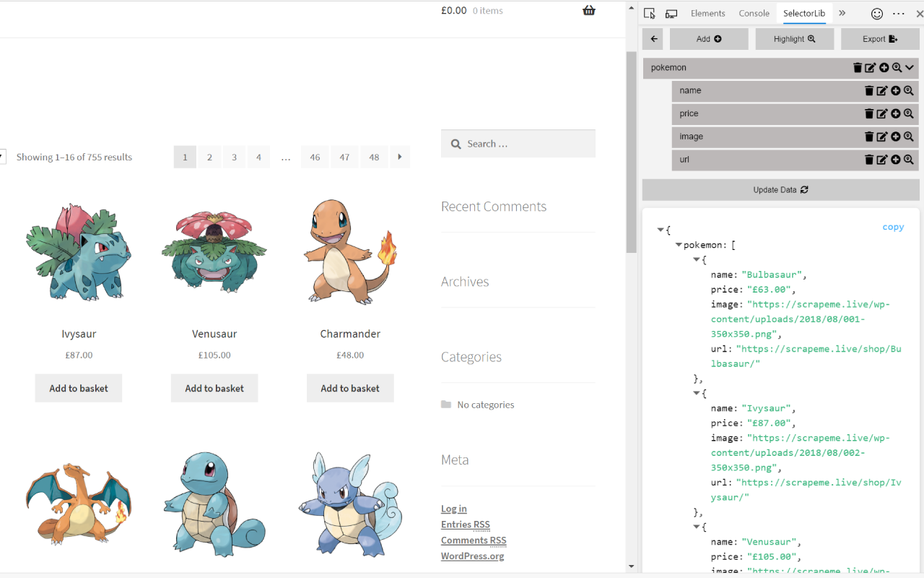Click the Log in link

[454, 509]
